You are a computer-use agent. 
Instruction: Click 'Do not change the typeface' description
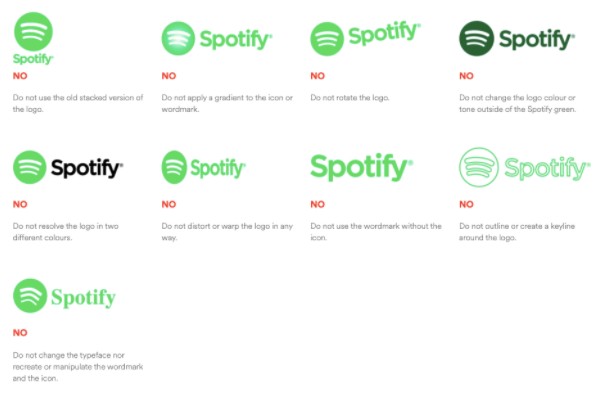coord(78,366)
